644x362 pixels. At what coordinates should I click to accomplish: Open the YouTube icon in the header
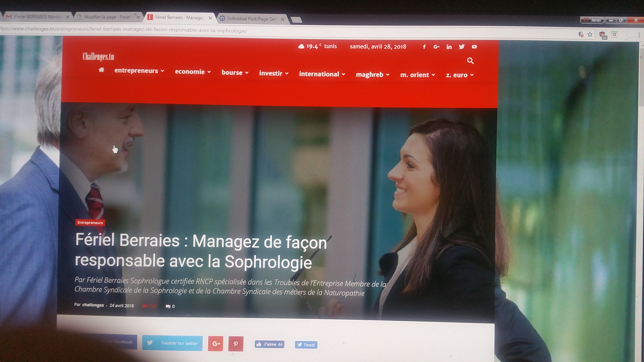pos(474,47)
